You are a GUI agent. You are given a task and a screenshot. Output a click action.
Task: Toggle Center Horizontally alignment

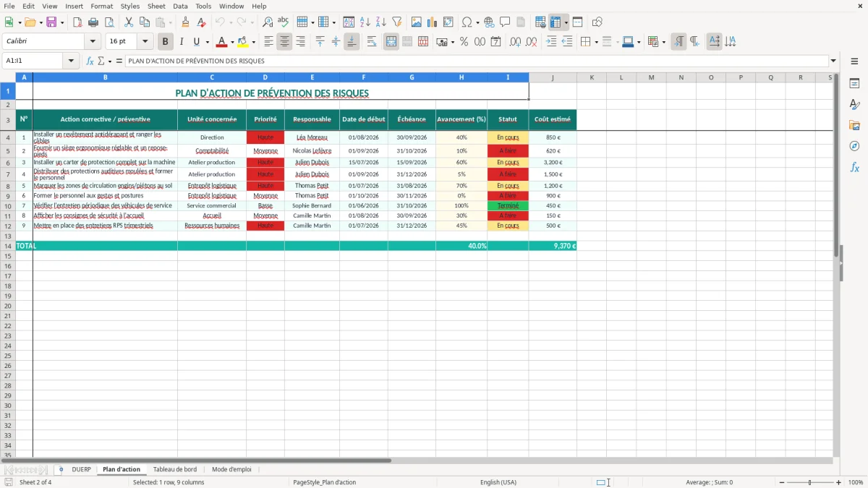[284, 42]
